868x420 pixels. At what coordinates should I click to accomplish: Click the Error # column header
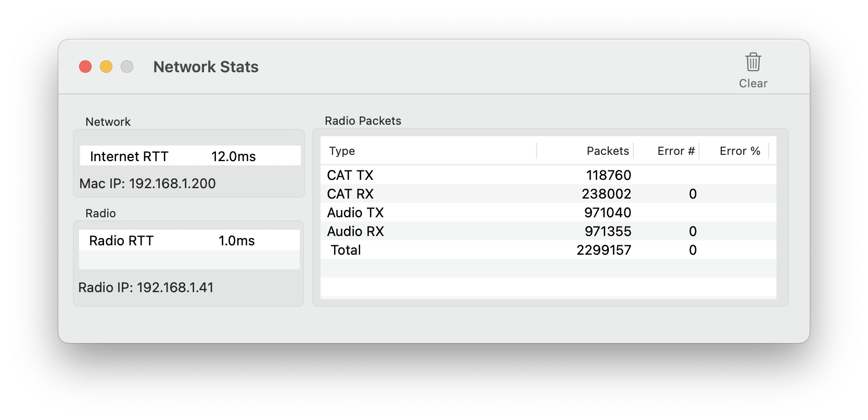pyautogui.click(x=666, y=151)
